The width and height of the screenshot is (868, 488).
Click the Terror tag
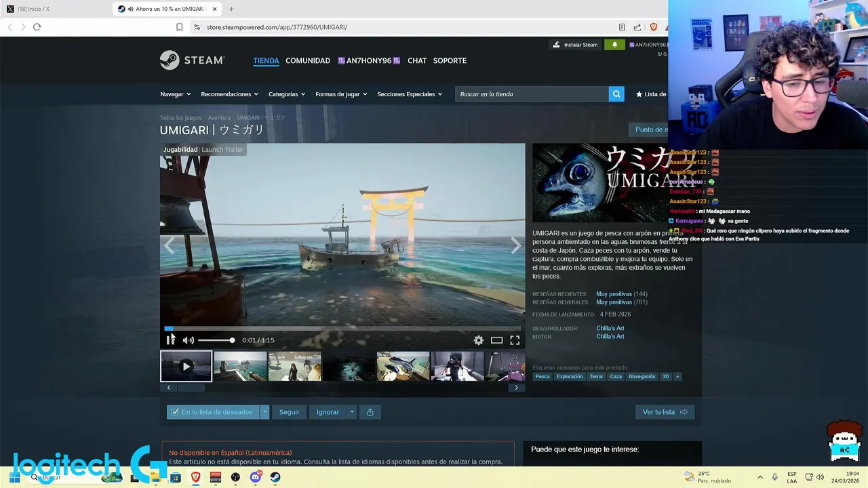(x=596, y=376)
